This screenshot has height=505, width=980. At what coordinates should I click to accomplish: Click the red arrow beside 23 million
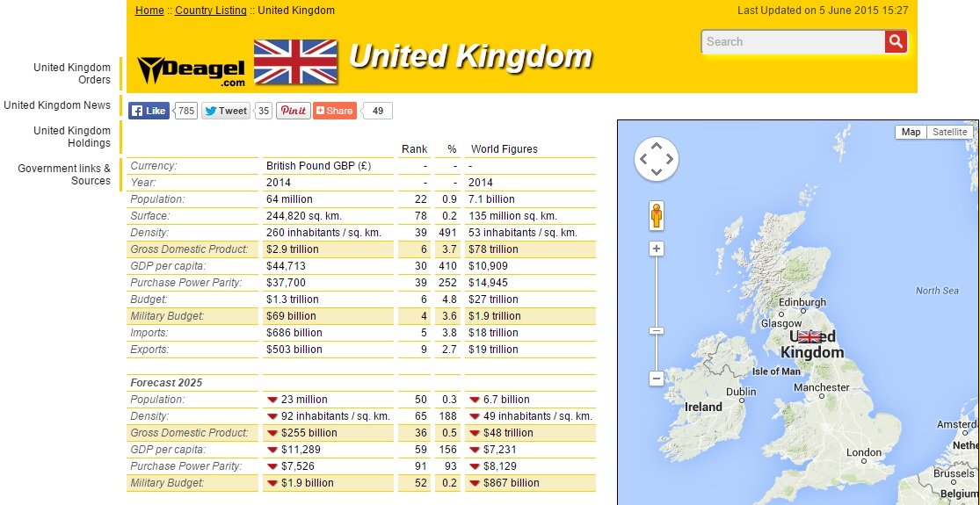(x=272, y=400)
